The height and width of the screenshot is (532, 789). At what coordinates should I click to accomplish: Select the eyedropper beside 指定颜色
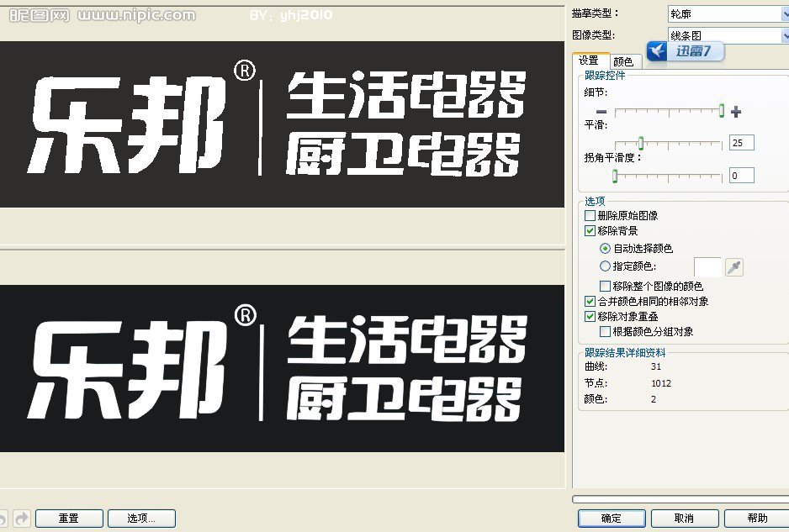tap(734, 266)
